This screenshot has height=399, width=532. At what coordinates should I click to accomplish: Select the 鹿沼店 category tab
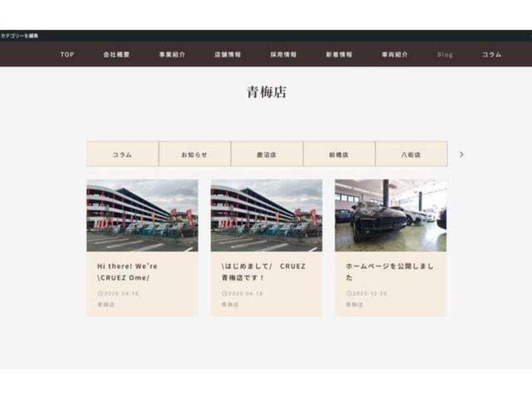point(267,154)
